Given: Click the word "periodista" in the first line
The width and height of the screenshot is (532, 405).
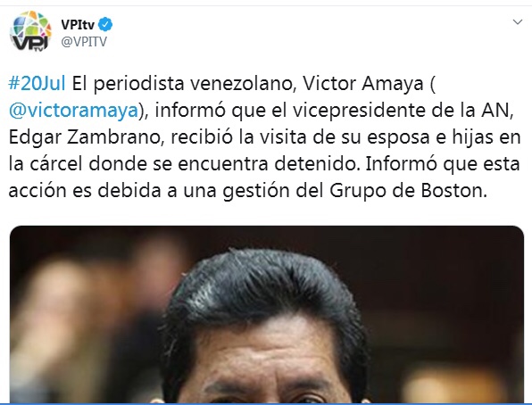Looking at the screenshot, I should 138,84.
